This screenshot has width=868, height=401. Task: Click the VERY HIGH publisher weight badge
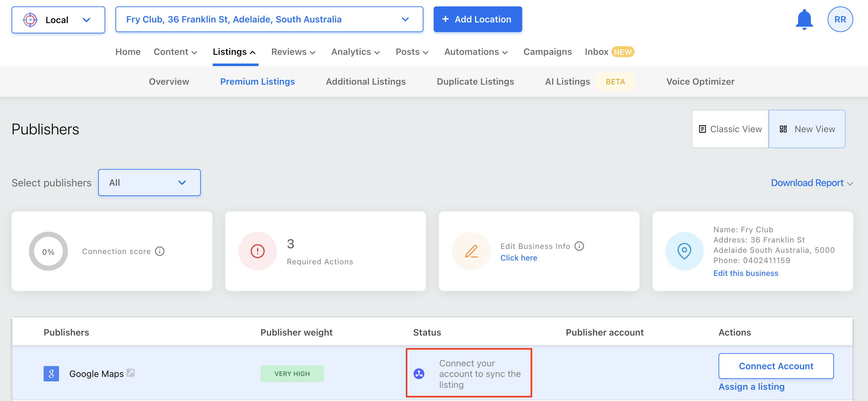click(292, 374)
